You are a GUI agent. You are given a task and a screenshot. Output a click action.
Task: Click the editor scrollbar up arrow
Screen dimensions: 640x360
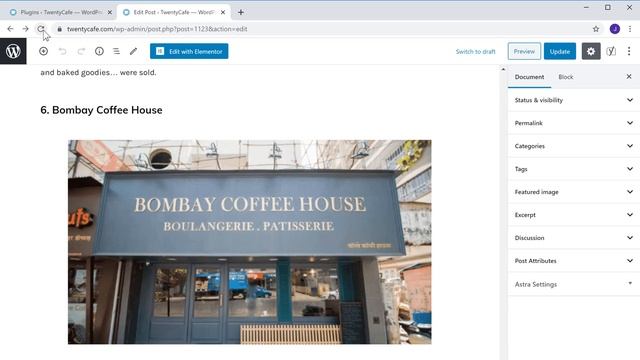pos(503,69)
